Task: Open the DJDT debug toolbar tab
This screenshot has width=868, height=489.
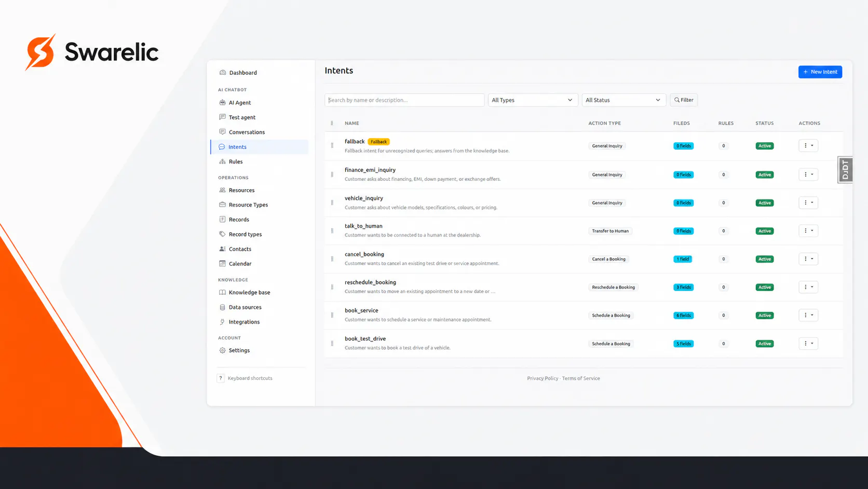Action: coord(845,170)
